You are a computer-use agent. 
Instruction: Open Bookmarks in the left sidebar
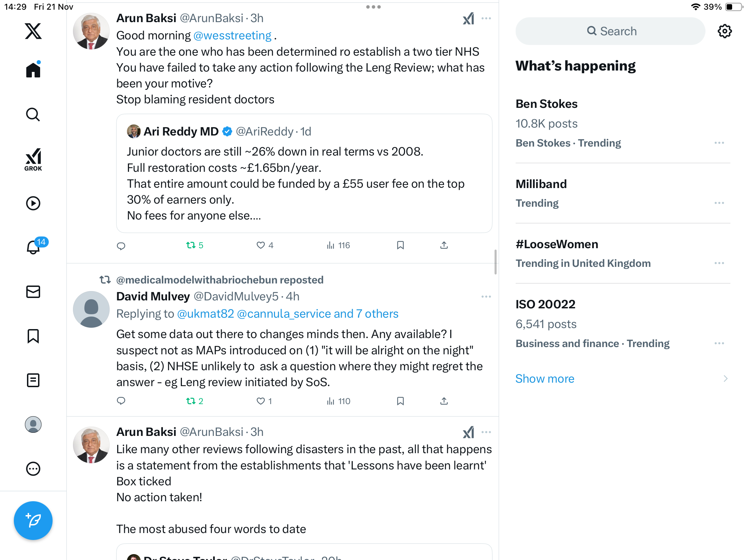pos(33,336)
